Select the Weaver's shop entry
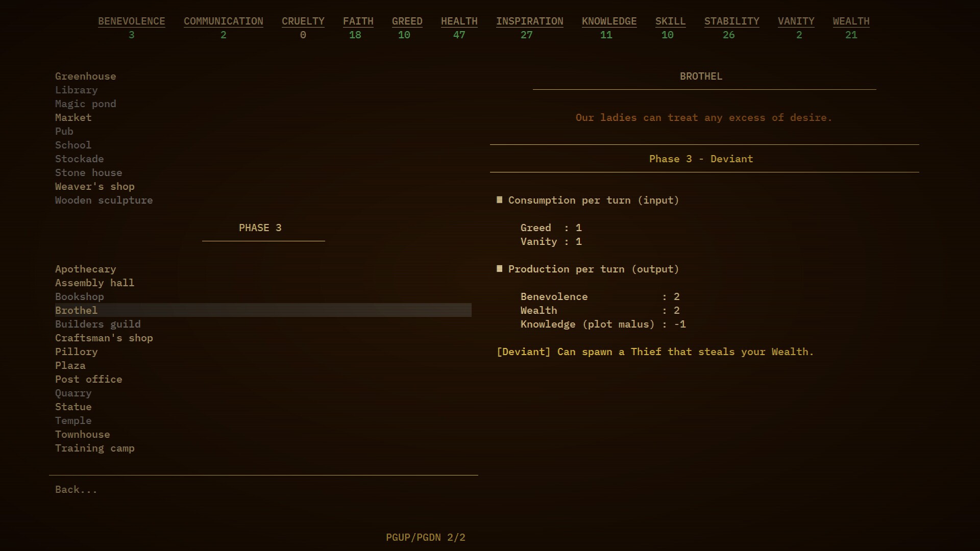This screenshot has width=980, height=551. (x=94, y=186)
